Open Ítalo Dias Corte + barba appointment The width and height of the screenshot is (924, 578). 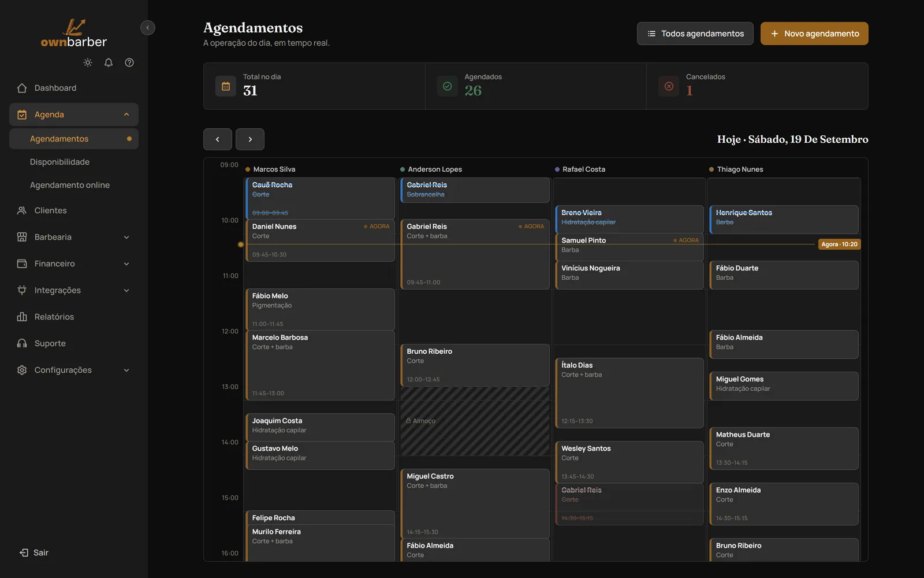click(629, 393)
